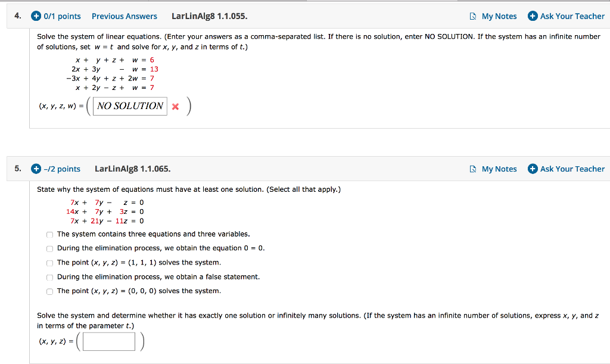Screen dimensions: 610x364
Task: Click the red X incorrect-answer icon
Action: pos(175,106)
